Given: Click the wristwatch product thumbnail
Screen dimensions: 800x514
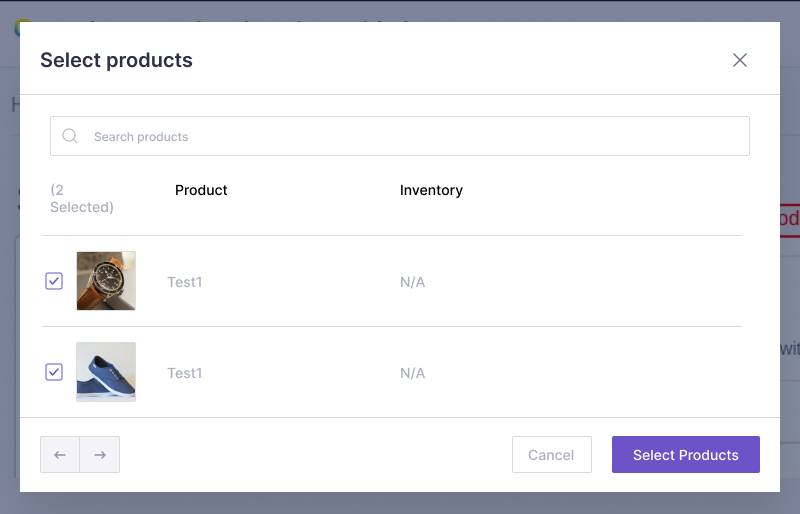Looking at the screenshot, I should 106,281.
